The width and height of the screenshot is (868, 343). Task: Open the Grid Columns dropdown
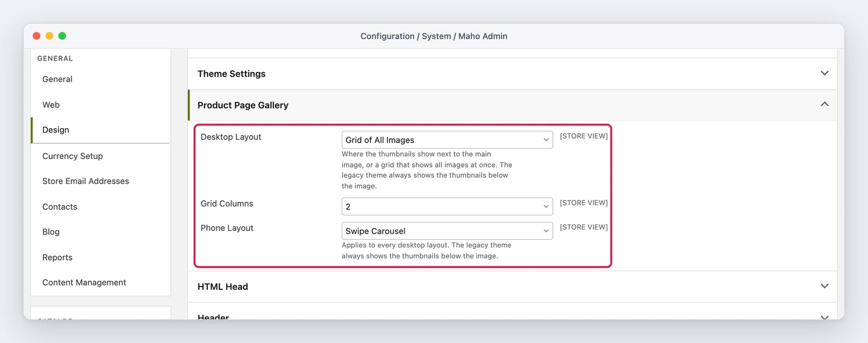tap(447, 206)
